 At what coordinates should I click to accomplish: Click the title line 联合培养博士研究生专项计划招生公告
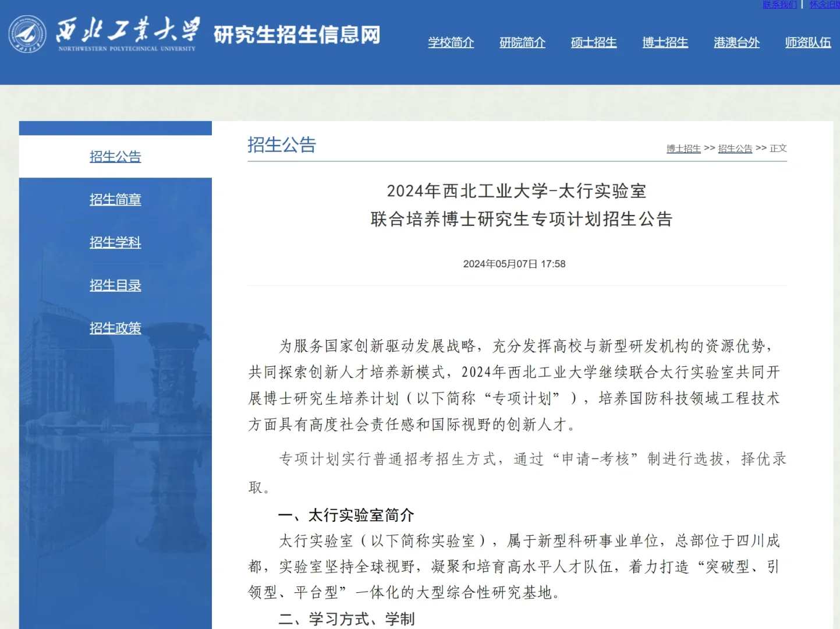pyautogui.click(x=522, y=219)
